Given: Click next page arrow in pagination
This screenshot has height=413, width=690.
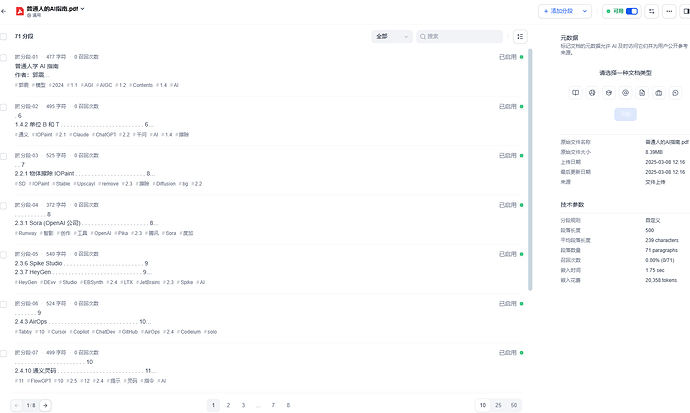Looking at the screenshot, I should (x=45, y=405).
